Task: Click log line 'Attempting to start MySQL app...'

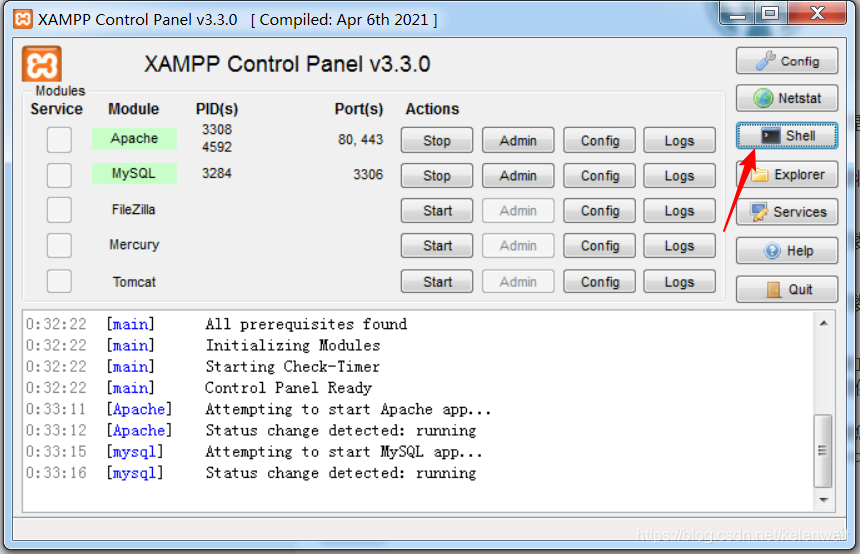Action: [344, 452]
